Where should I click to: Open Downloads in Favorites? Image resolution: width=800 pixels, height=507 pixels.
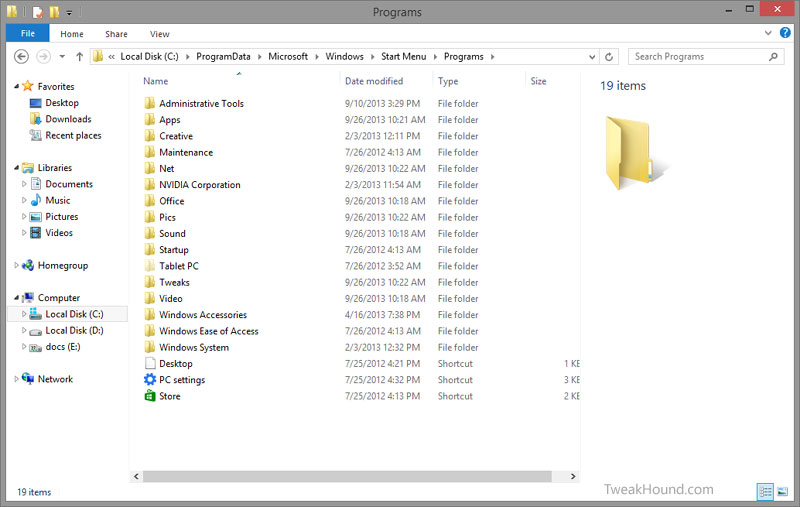point(68,119)
